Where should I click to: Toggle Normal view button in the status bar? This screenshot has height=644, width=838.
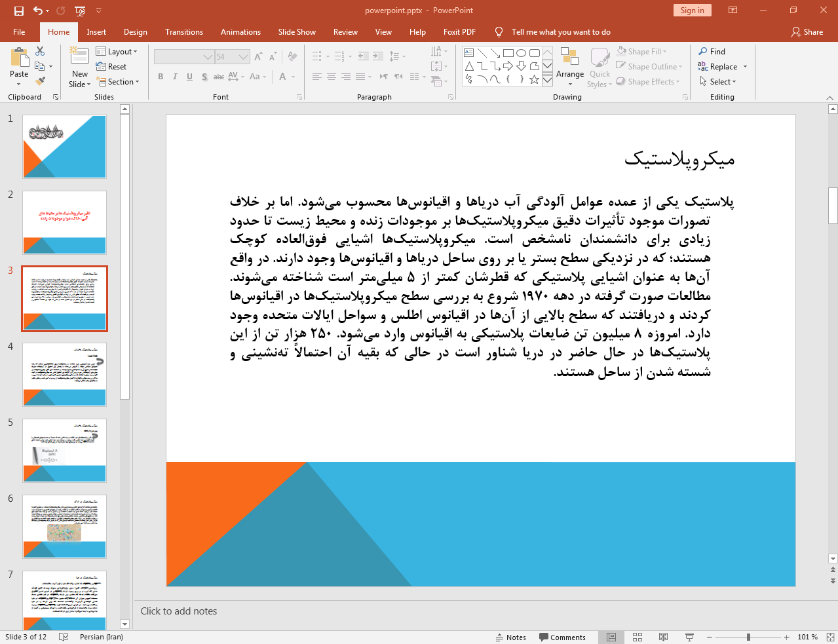click(611, 637)
